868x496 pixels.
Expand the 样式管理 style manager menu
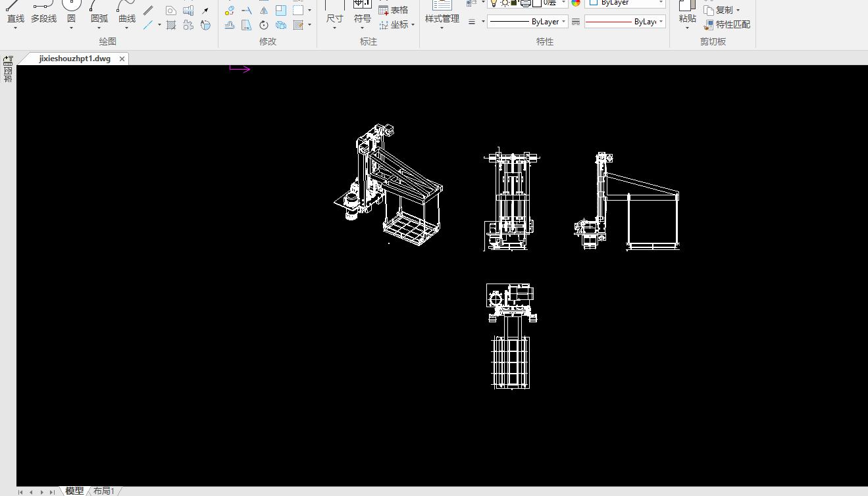tap(442, 28)
